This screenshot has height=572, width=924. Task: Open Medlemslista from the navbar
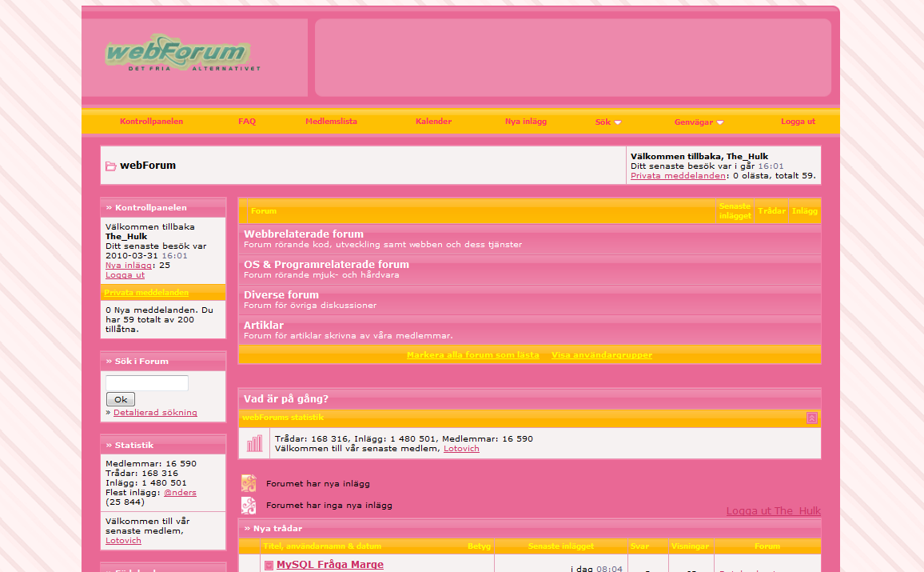point(331,122)
